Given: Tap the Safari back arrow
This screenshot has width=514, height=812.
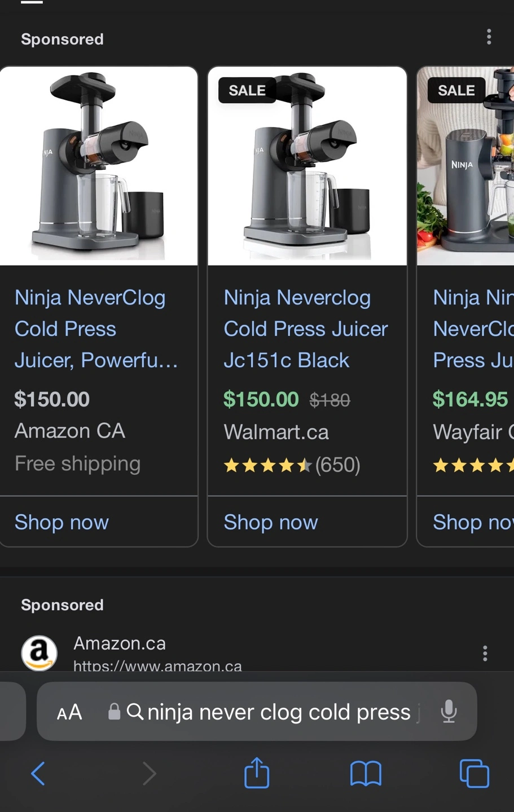Looking at the screenshot, I should [x=38, y=773].
